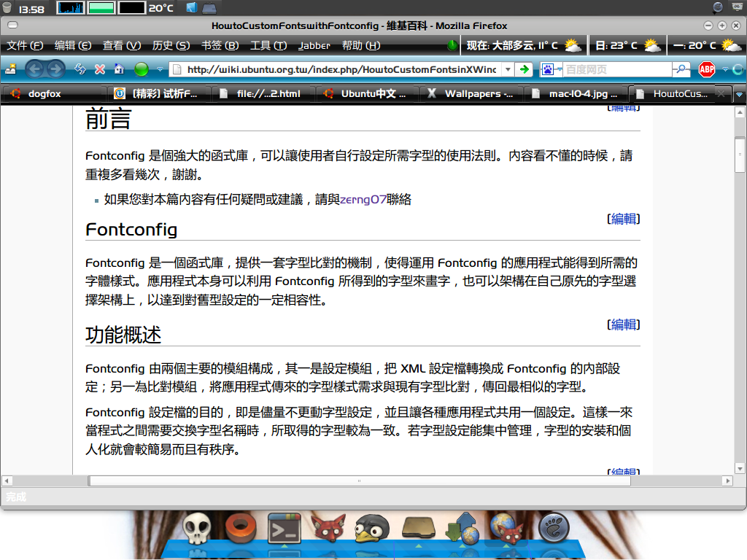Go back with the Back arrow button

point(35,69)
